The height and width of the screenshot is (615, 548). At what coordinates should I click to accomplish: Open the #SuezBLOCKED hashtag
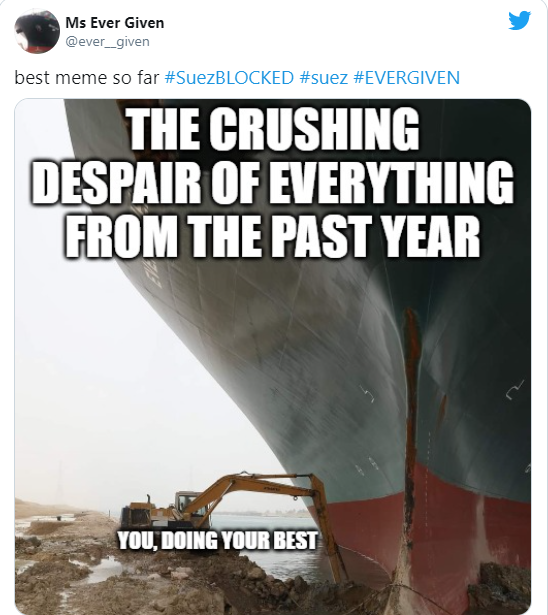click(229, 77)
